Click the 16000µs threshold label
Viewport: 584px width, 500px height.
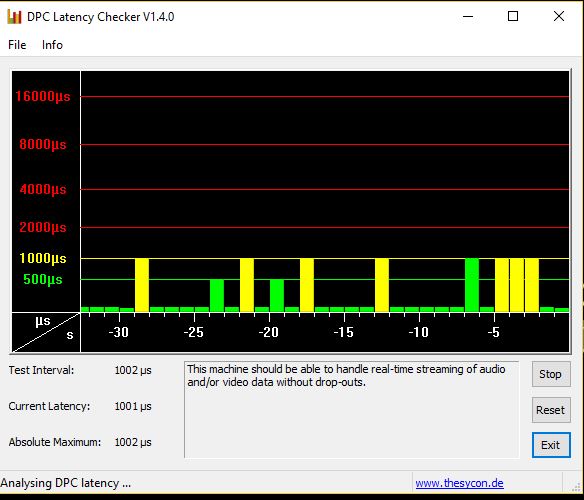click(43, 96)
